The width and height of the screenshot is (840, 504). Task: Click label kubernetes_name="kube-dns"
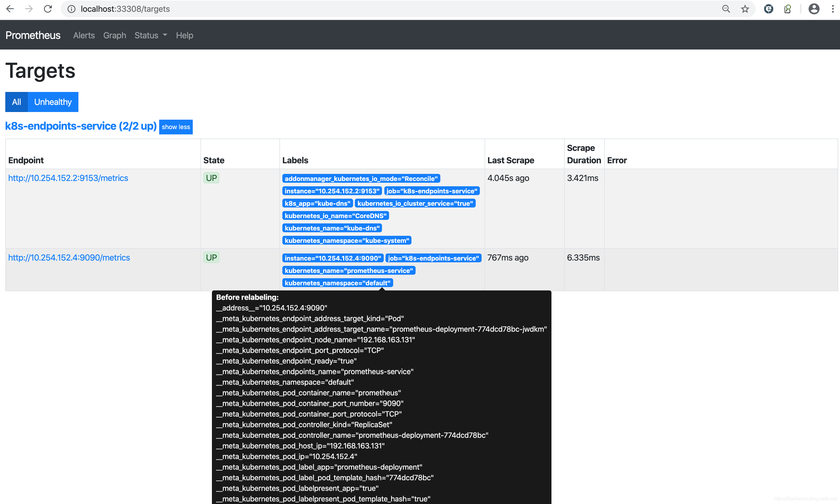point(332,228)
